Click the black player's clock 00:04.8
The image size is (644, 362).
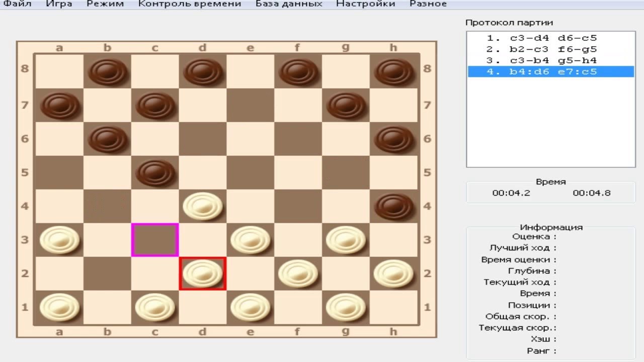pyautogui.click(x=592, y=193)
